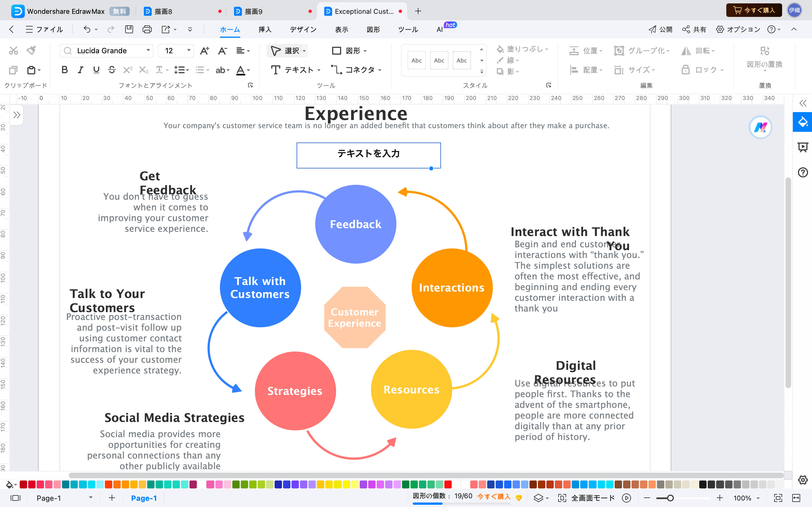Click the Underline formatting icon

(96, 70)
